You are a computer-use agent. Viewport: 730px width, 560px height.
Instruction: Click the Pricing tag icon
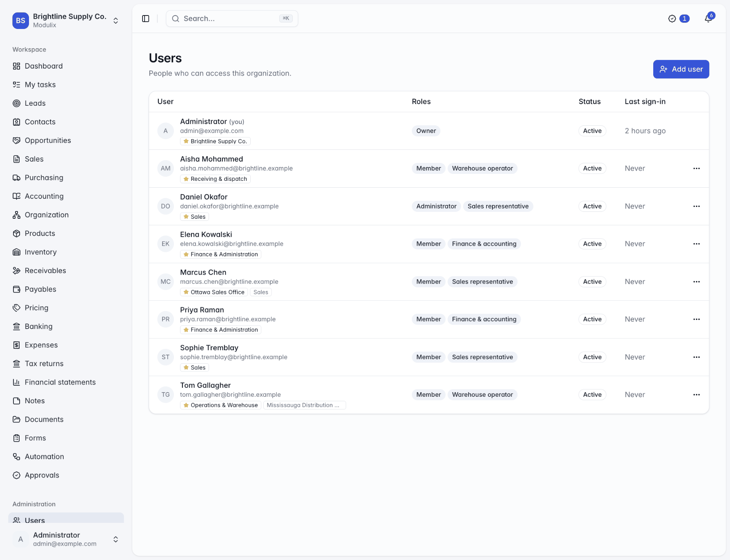pos(16,308)
